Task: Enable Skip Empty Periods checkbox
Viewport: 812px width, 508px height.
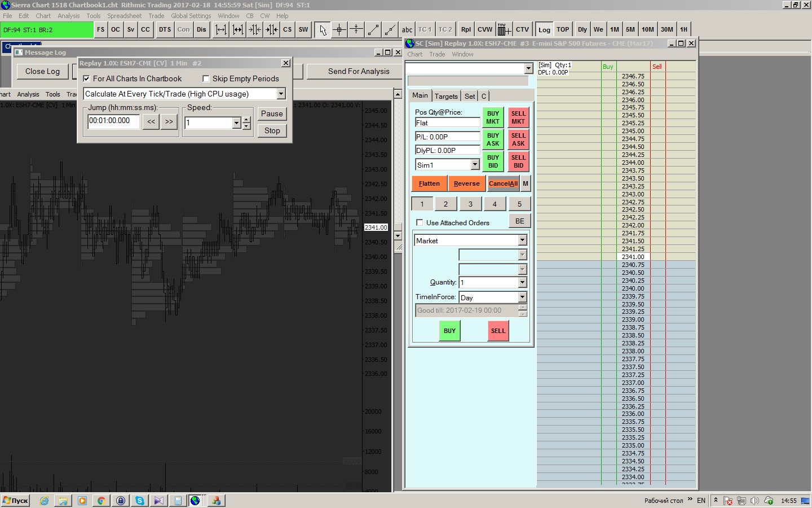Action: click(206, 79)
